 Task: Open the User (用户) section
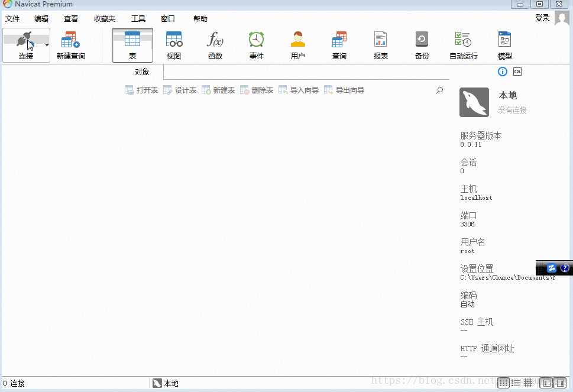pyautogui.click(x=298, y=46)
